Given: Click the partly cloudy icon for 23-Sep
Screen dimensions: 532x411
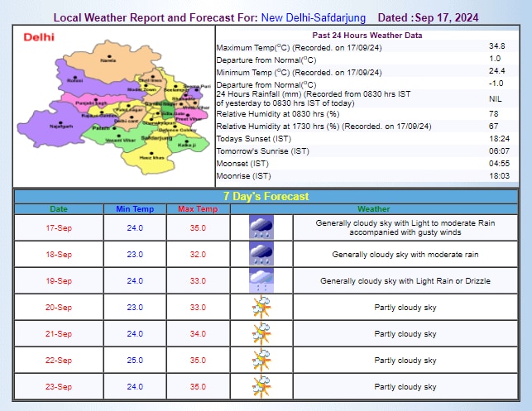Looking at the screenshot, I should pyautogui.click(x=261, y=386).
